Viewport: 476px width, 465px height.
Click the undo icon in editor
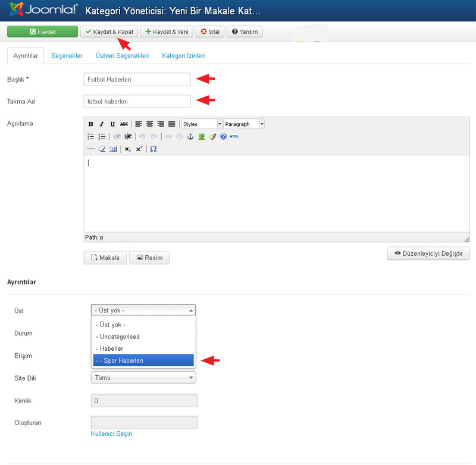pos(142,137)
